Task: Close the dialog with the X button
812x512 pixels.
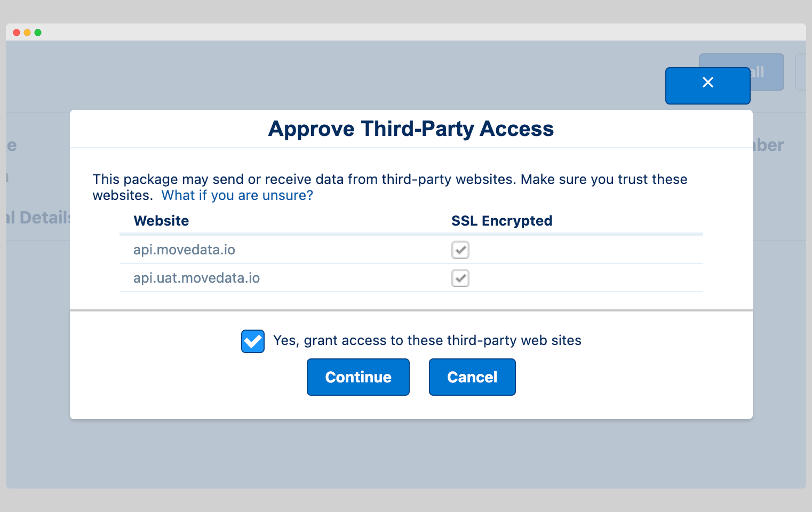Action: 707,85
